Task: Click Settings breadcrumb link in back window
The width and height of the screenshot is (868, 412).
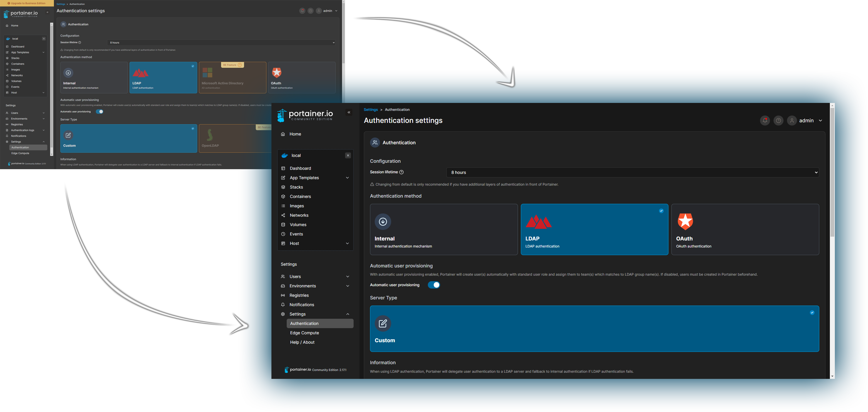Action: coord(61,4)
